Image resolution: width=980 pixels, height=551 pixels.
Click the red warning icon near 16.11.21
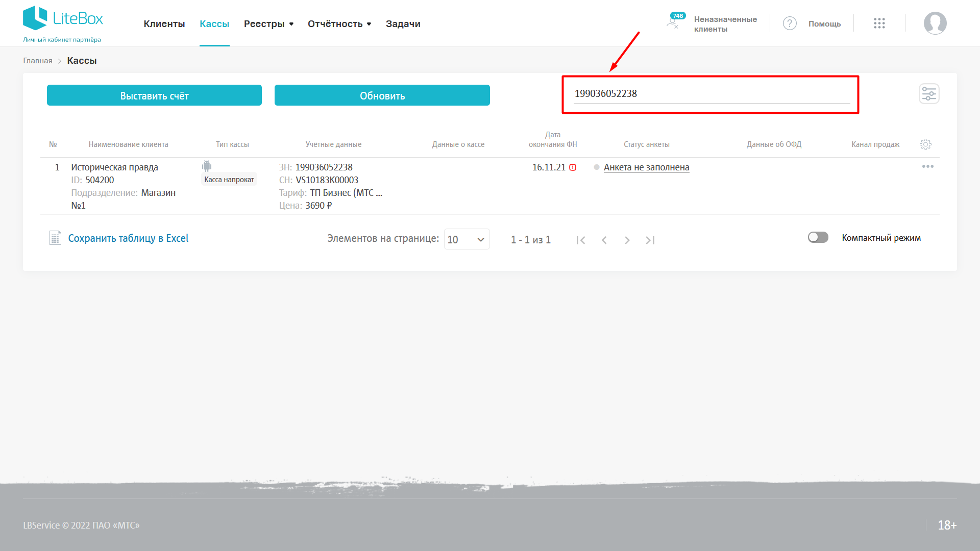pyautogui.click(x=573, y=167)
